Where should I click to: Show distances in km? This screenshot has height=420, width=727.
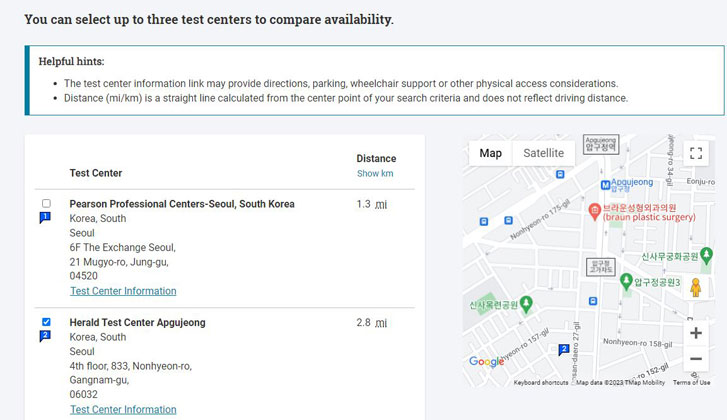tap(375, 173)
